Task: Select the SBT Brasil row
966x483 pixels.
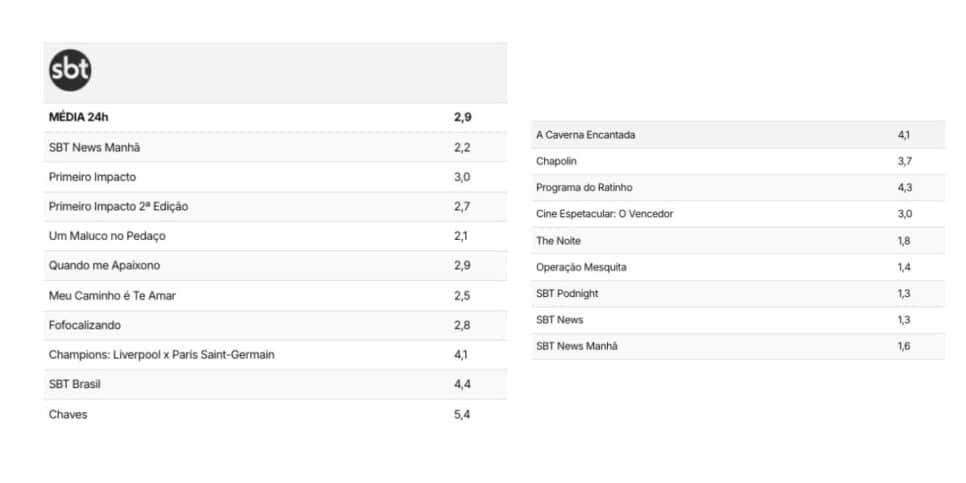Action: (x=275, y=384)
